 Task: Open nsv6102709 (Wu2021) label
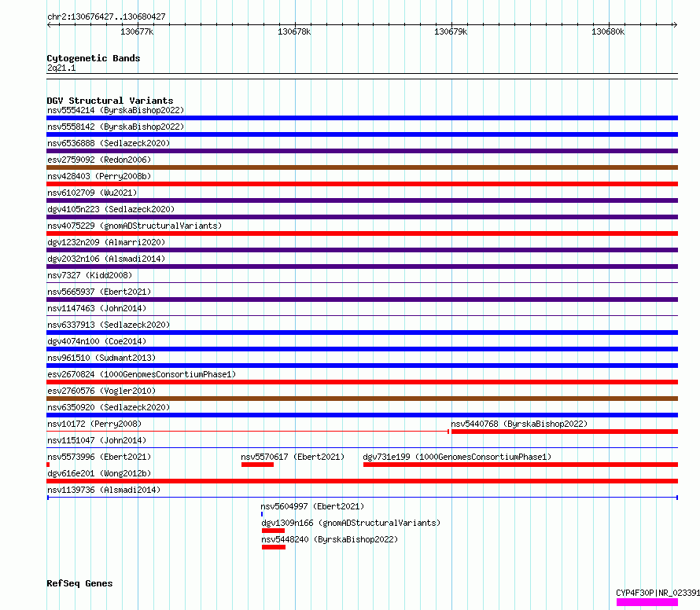92,193
